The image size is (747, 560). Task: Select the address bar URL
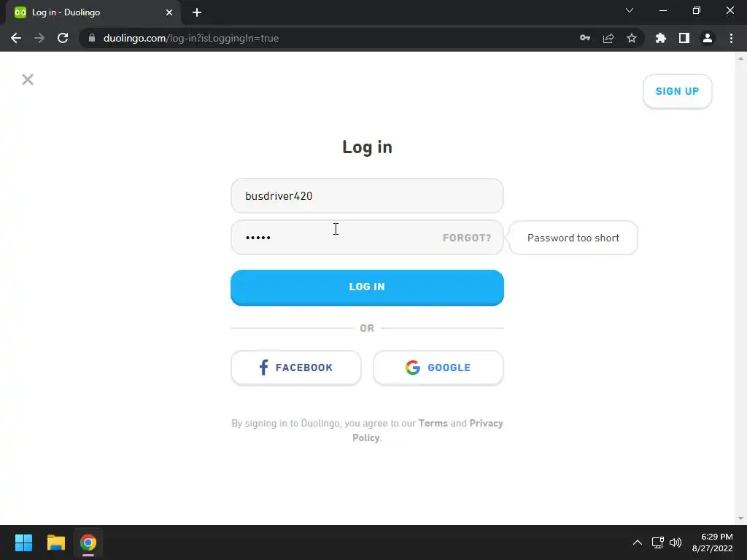point(191,38)
